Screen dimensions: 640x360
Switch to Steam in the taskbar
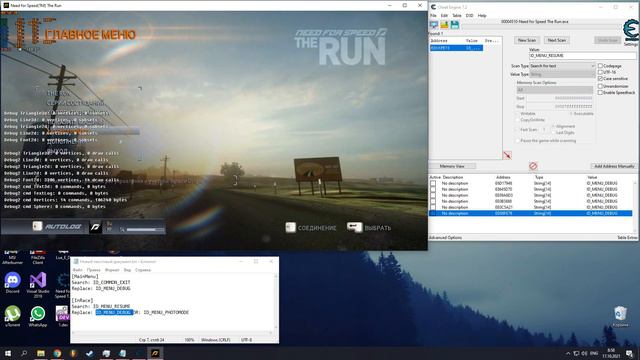click(x=90, y=353)
